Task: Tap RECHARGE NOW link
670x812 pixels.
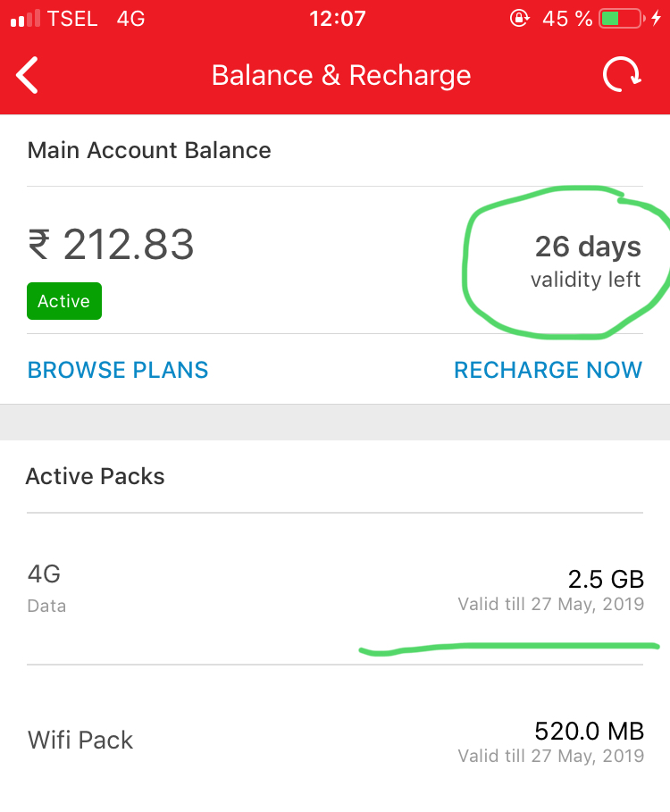Action: 548,370
